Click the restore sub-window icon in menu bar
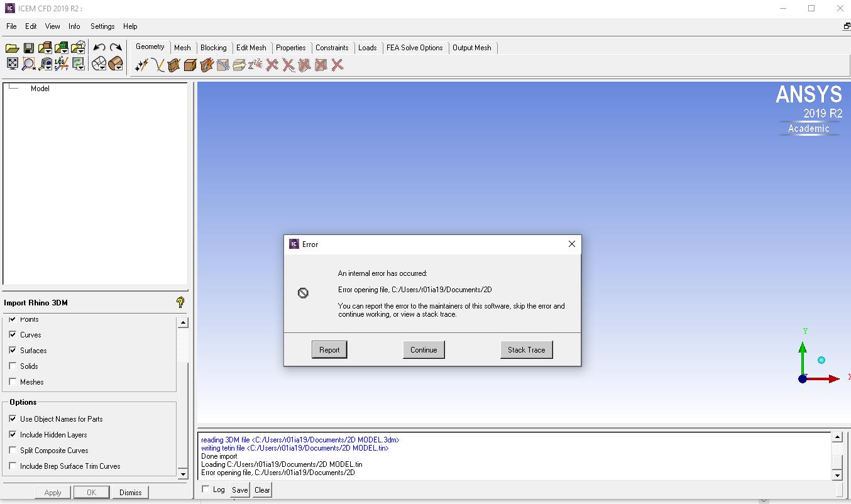The width and height of the screenshot is (851, 504). [847, 26]
